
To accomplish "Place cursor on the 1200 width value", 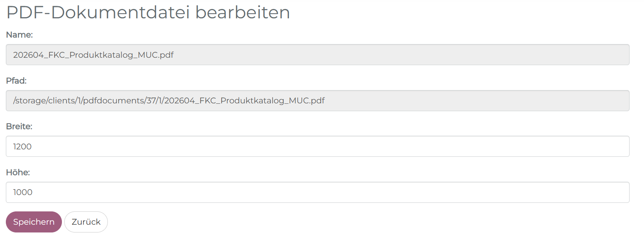I will (22, 147).
